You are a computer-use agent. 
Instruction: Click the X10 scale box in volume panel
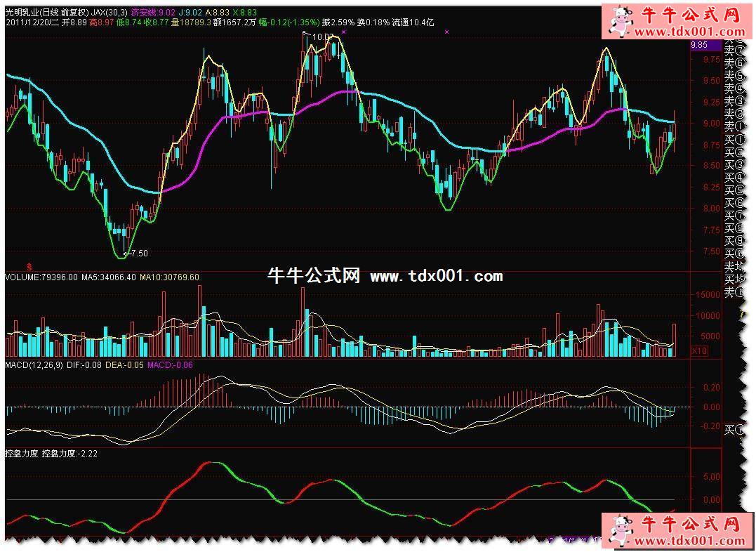pos(698,350)
